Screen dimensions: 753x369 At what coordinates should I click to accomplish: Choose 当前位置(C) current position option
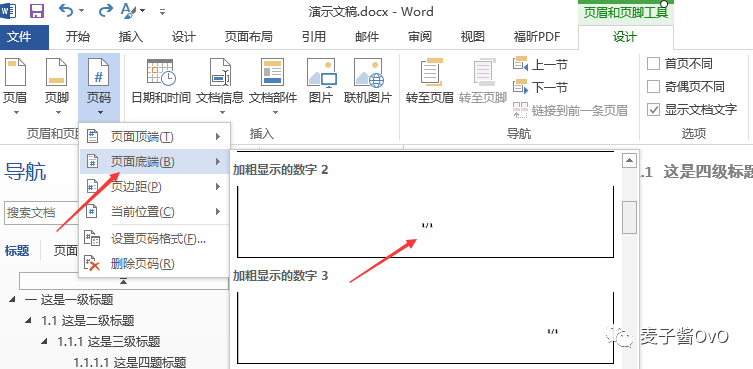click(155, 211)
